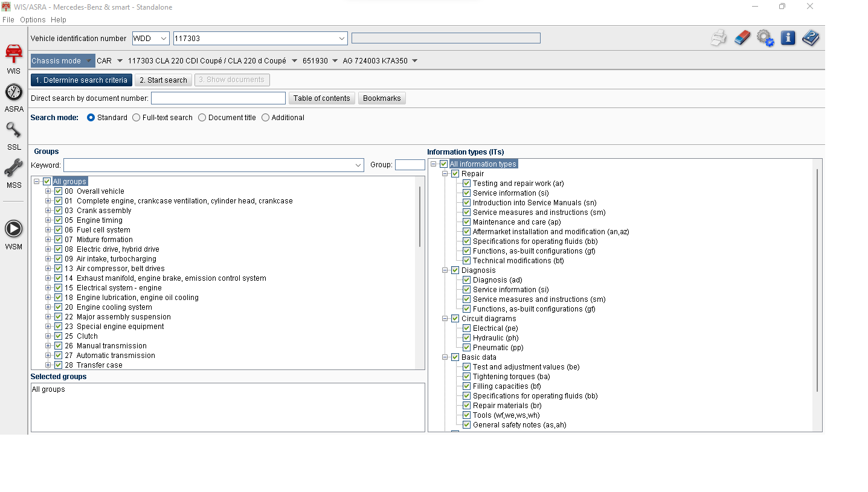The height and width of the screenshot is (492, 868).
Task: Toggle Tightening torques (ba) checkbox
Action: pyautogui.click(x=466, y=377)
